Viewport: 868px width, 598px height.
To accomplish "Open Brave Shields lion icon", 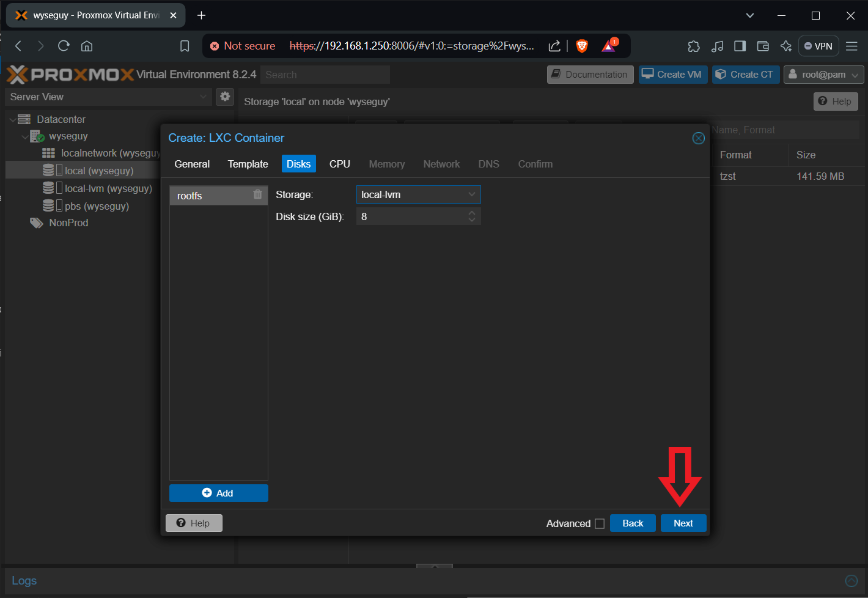I will (582, 46).
